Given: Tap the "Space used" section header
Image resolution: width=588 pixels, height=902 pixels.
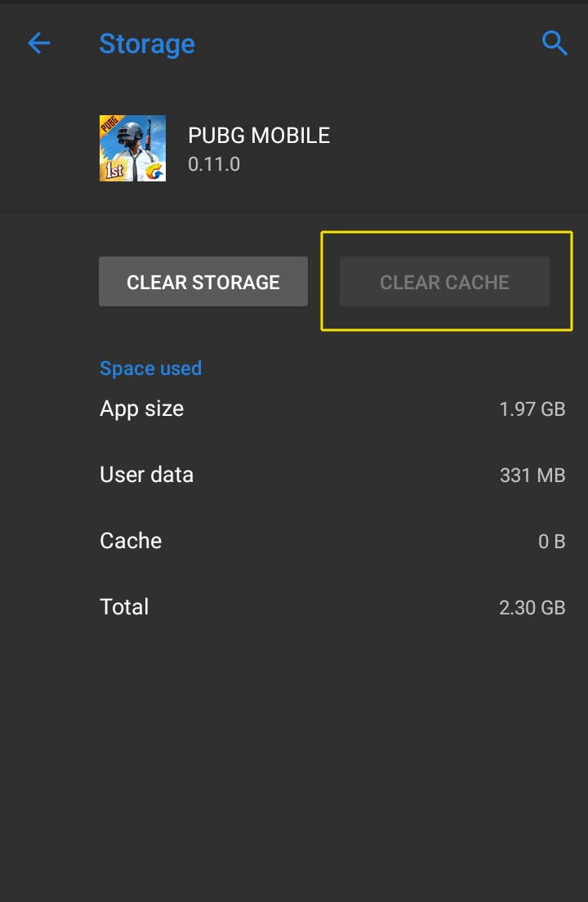Looking at the screenshot, I should [x=150, y=368].
